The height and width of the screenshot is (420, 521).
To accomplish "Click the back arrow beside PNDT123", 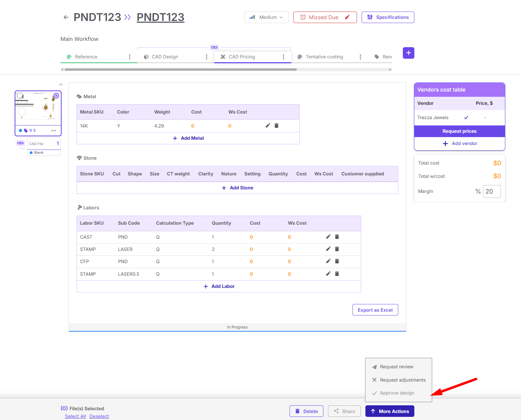I will point(66,17).
